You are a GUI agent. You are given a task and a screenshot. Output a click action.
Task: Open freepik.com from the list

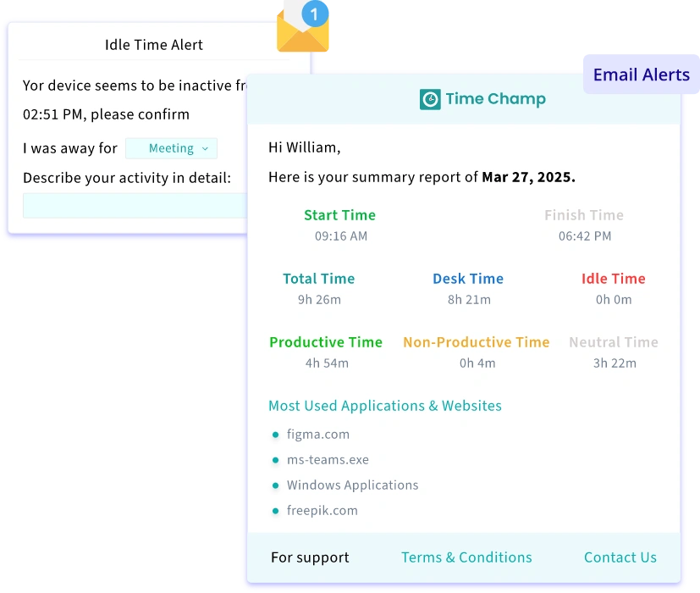(323, 510)
